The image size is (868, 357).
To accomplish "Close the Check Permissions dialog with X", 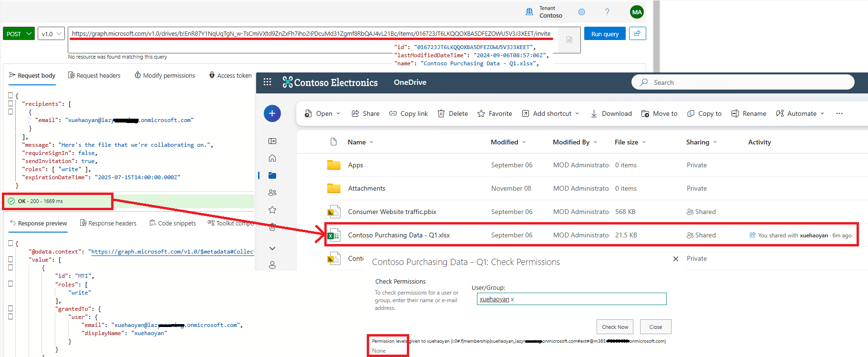I will pyautogui.click(x=676, y=259).
